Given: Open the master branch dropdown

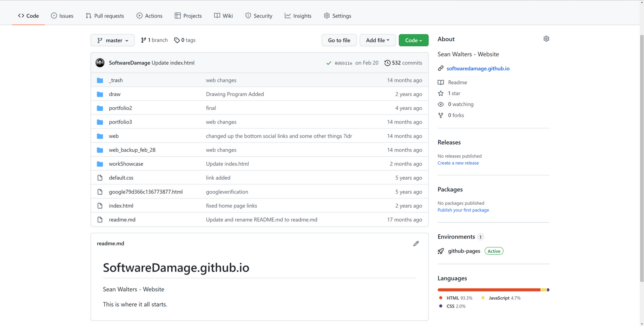Looking at the screenshot, I should tap(112, 40).
